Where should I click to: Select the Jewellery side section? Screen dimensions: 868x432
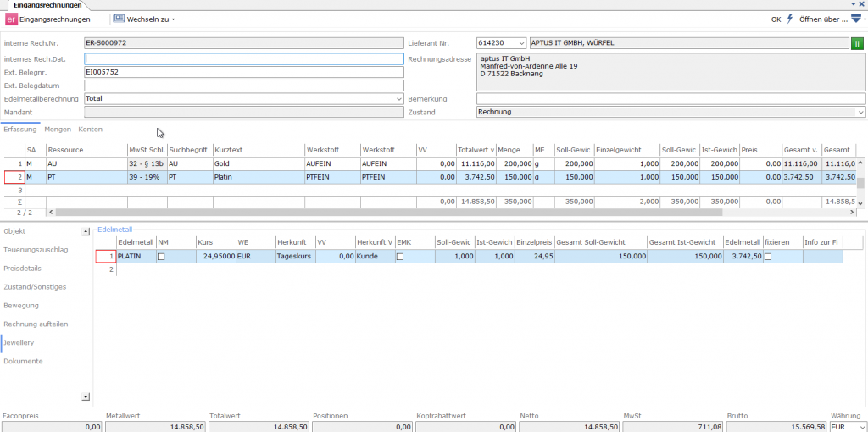point(19,342)
